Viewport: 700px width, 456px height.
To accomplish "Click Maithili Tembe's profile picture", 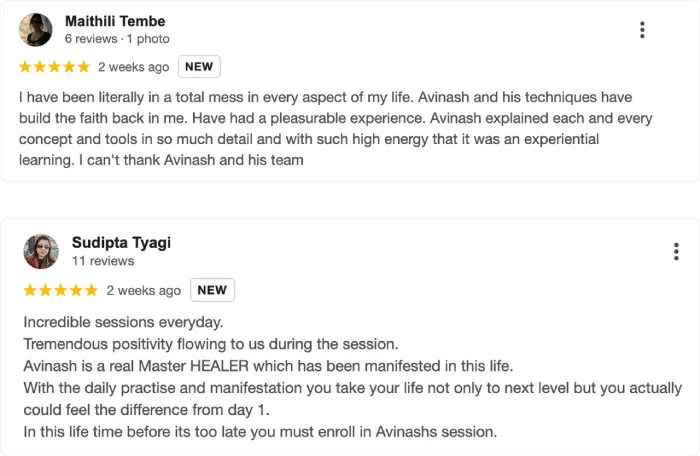I will point(36,30).
